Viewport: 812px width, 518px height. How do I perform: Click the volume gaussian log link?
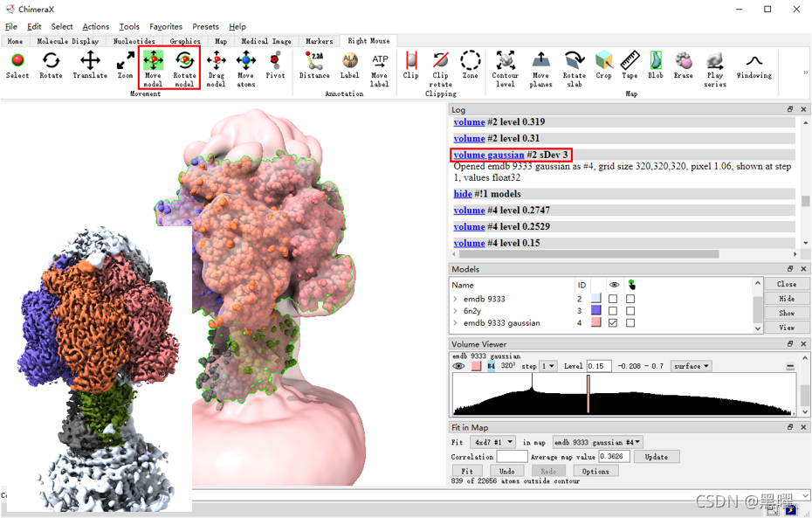489,155
